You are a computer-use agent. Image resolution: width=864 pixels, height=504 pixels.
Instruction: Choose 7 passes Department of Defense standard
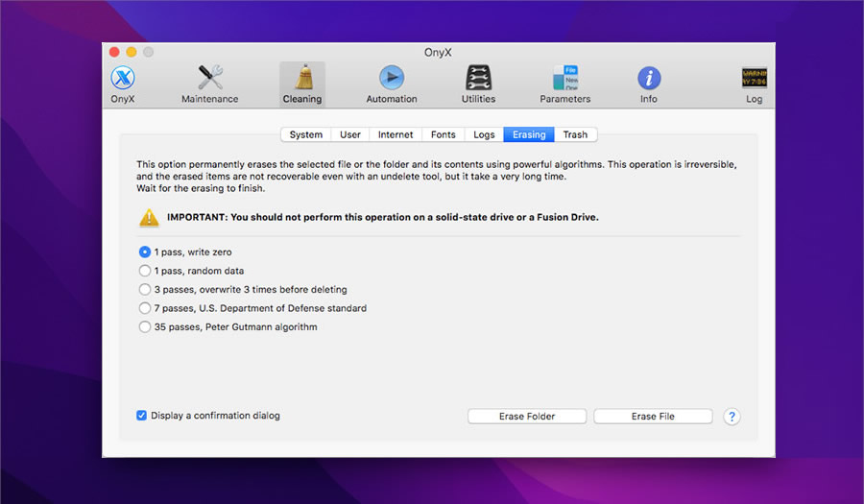[x=144, y=308]
